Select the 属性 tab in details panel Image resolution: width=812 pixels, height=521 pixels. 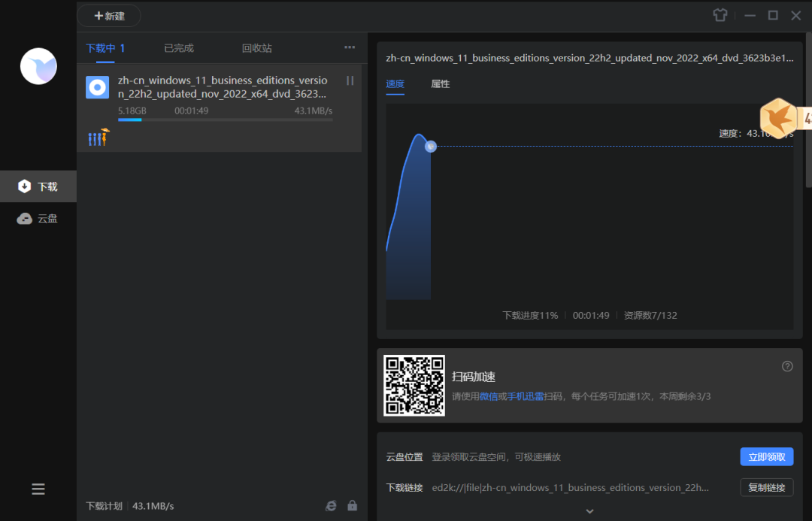point(440,84)
